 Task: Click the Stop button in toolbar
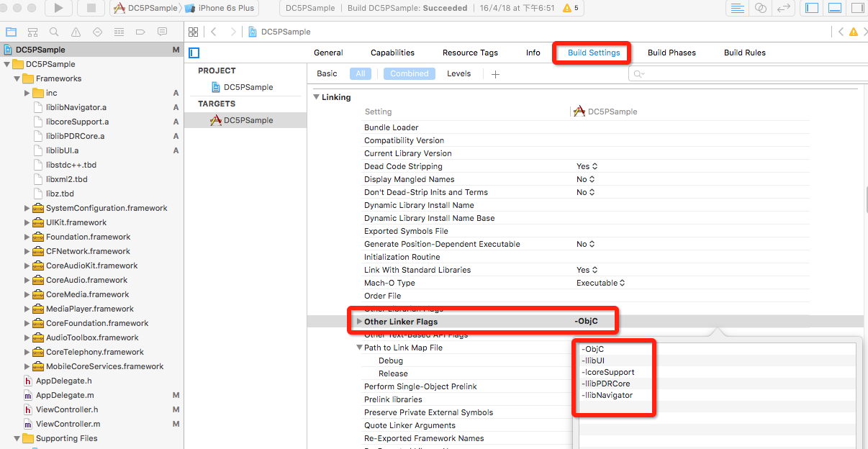(91, 8)
